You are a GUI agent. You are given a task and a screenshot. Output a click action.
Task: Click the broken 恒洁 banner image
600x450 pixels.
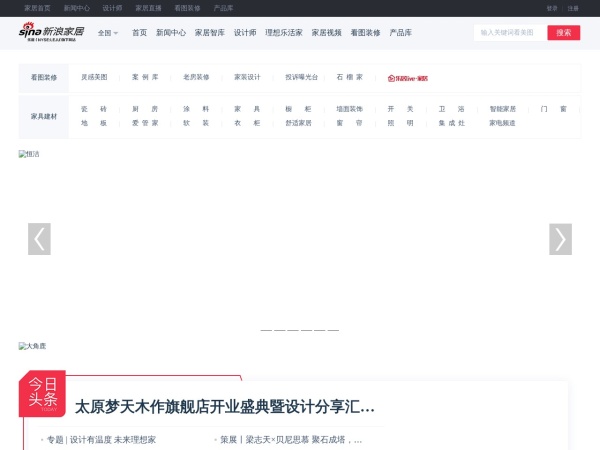30,155
